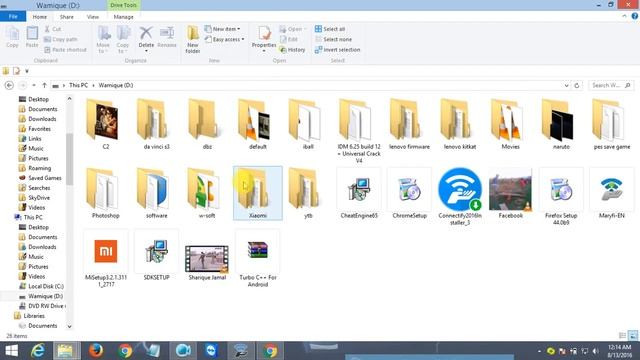Open the default folder

(x=258, y=124)
